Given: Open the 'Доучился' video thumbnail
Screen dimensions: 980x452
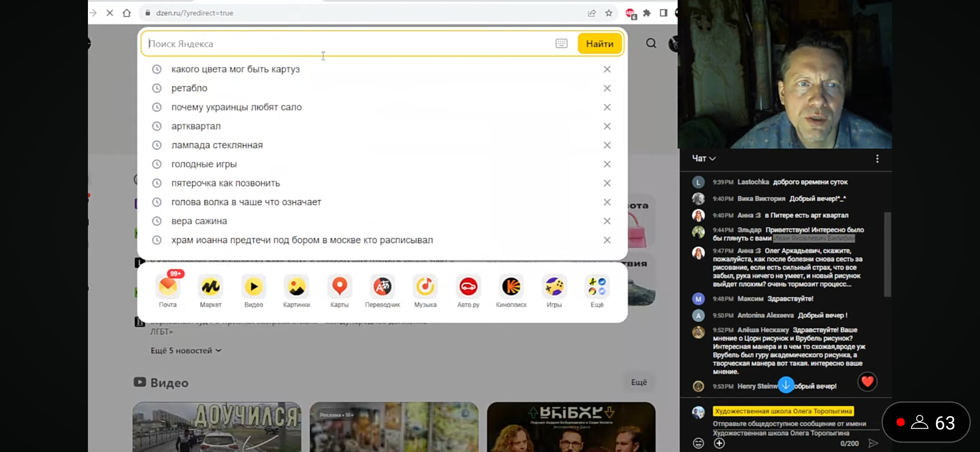Looking at the screenshot, I should coord(217,427).
